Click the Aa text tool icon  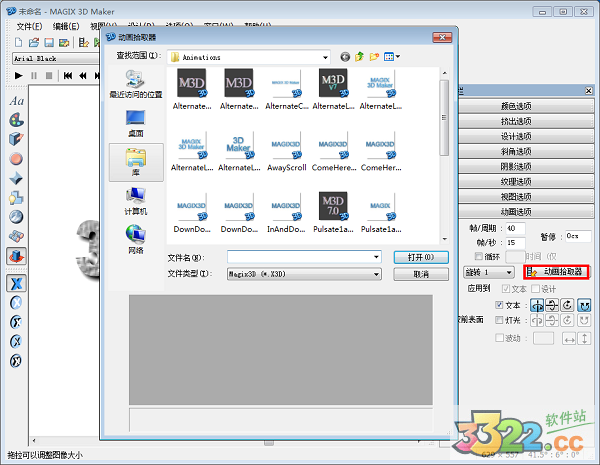(16, 101)
